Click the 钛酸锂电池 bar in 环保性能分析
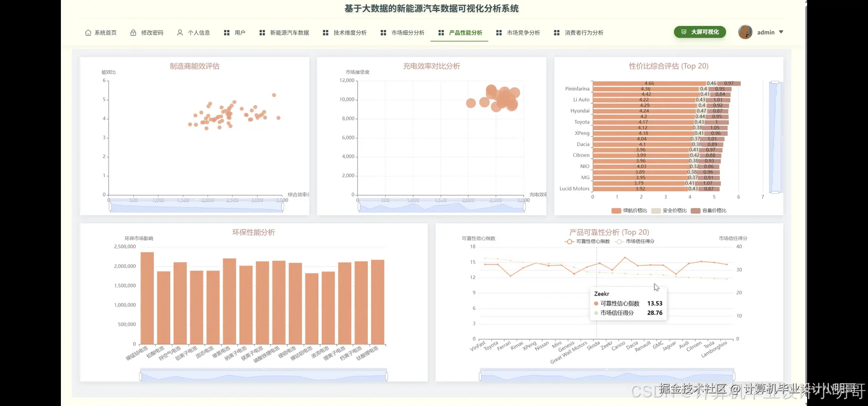The width and height of the screenshot is (868, 406). click(378, 302)
